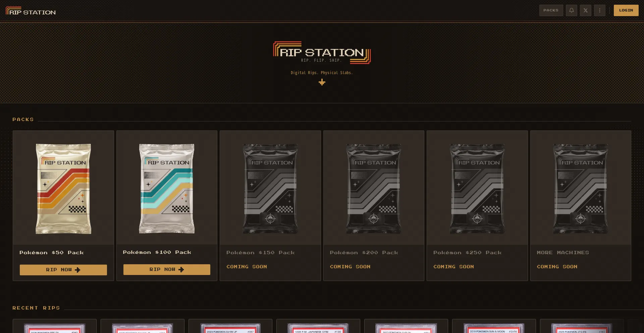This screenshot has height=333, width=644.
Task: Click Coming Soon under Pokémon $250 Pack
Action: [454, 267]
